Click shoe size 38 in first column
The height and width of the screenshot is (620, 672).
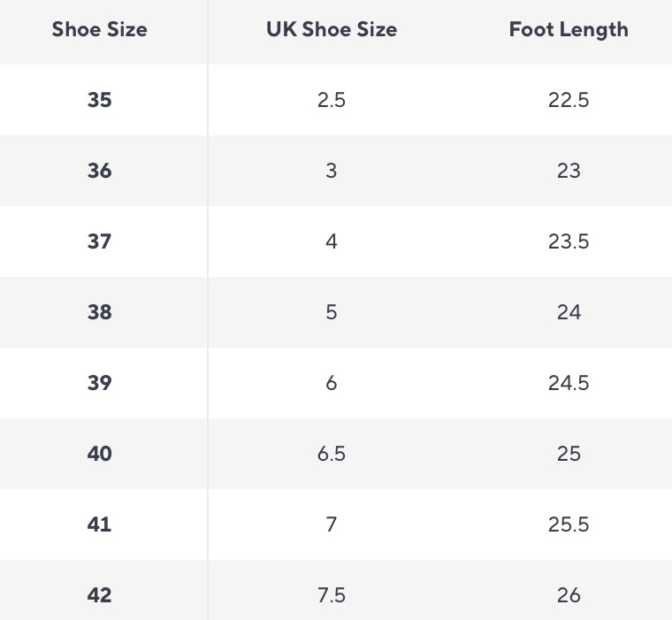pos(100,312)
